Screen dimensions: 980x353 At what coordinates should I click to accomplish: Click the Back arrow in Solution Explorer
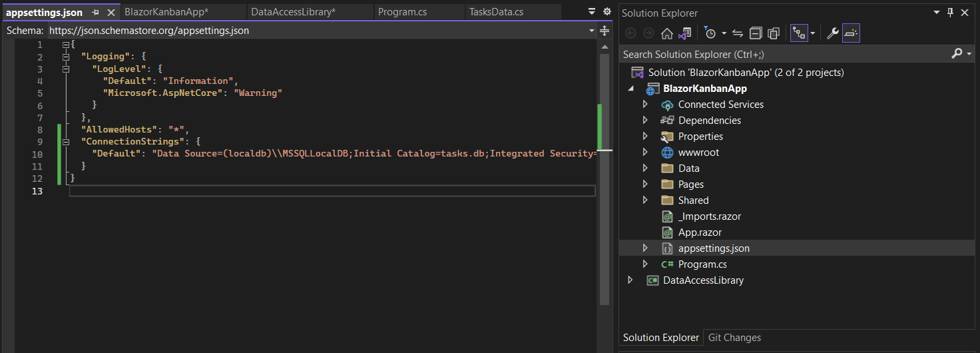click(630, 33)
